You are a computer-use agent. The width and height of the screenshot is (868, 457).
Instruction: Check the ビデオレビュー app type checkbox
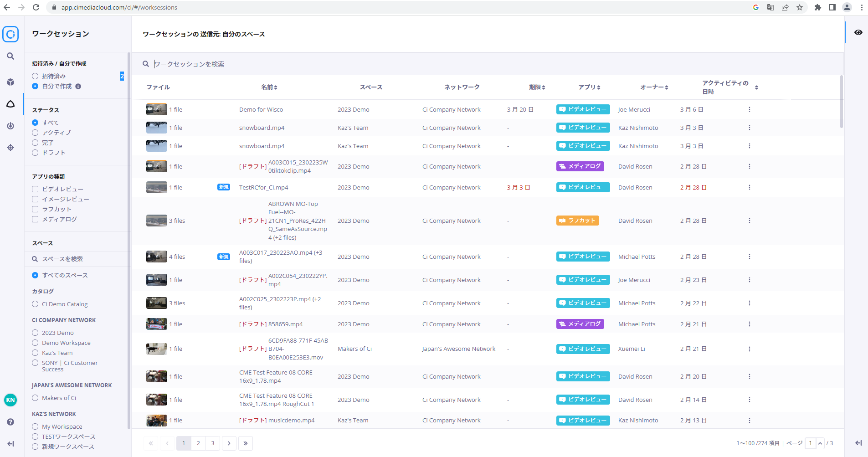[35, 189]
